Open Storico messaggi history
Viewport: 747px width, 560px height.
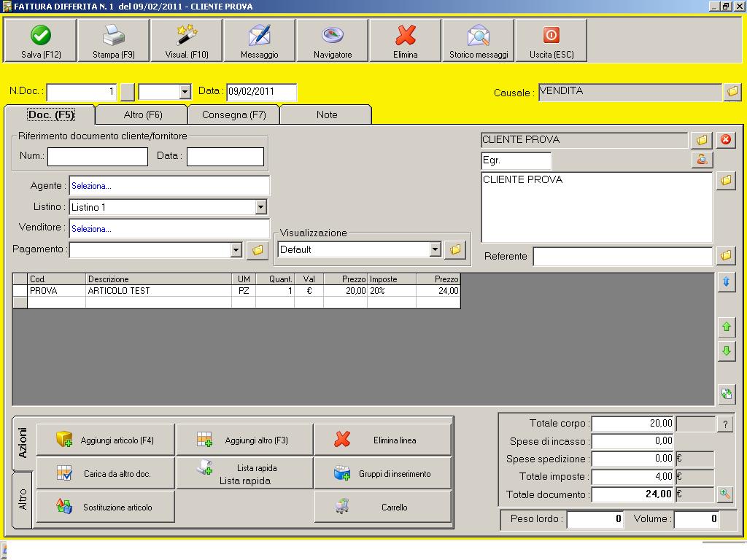[479, 36]
